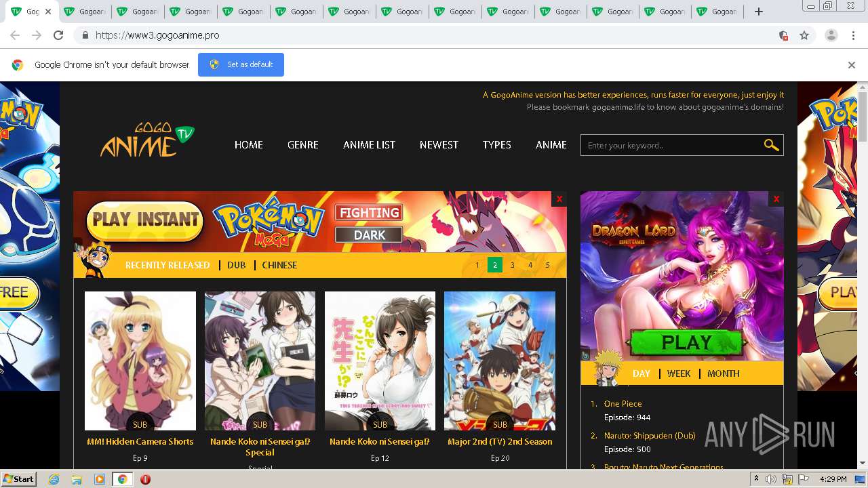Click the search magnifier icon
The image size is (868, 488).
(771, 145)
